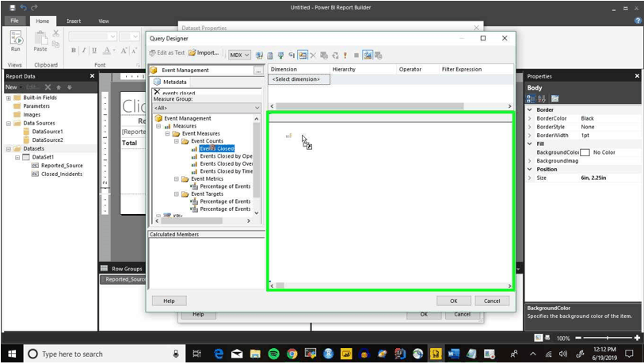Click the cube selection ellipsis button

258,71
